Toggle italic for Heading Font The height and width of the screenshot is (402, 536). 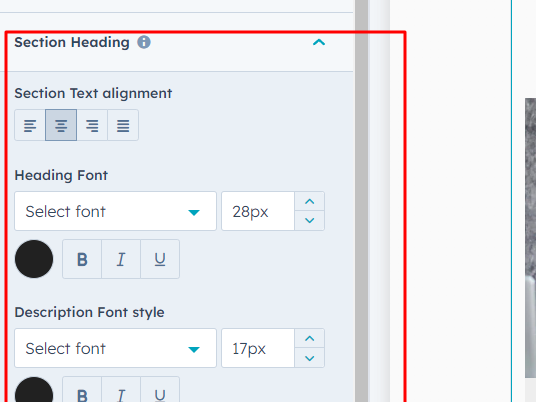121,259
